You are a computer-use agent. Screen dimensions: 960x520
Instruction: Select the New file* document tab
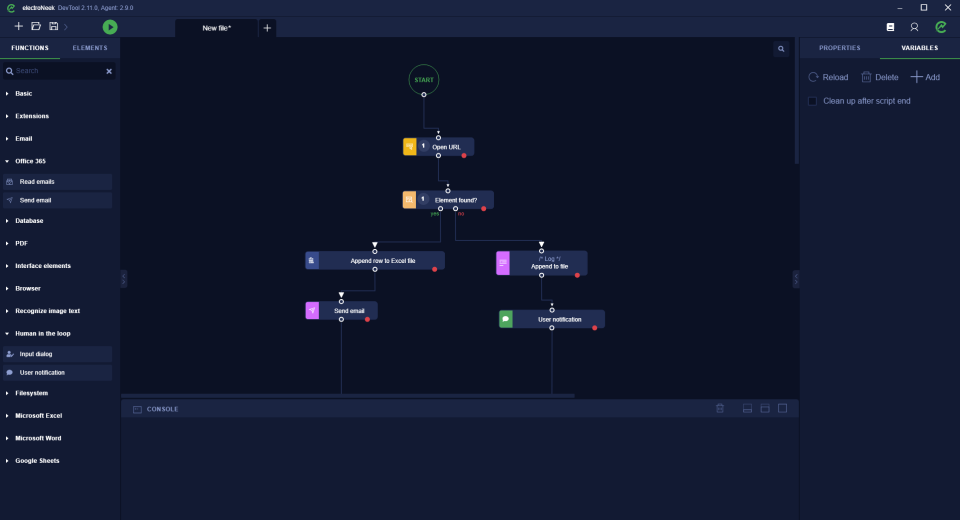[x=217, y=28]
